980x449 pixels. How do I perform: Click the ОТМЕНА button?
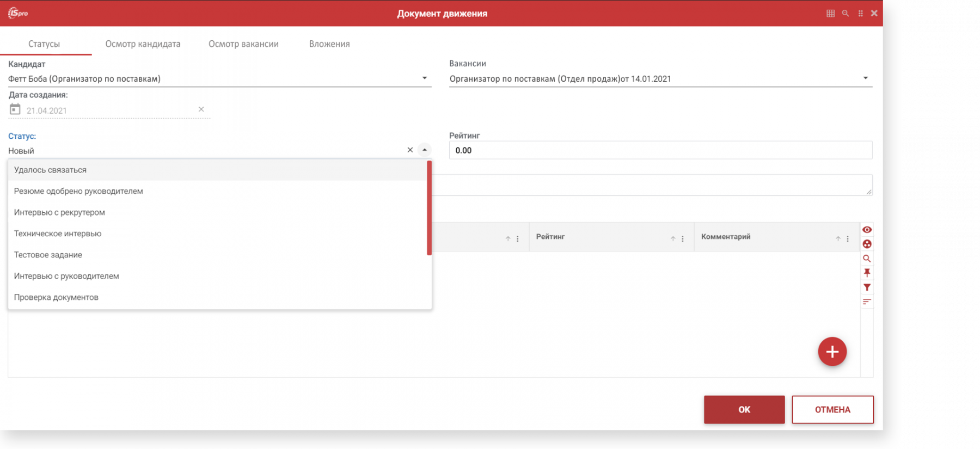[832, 409]
